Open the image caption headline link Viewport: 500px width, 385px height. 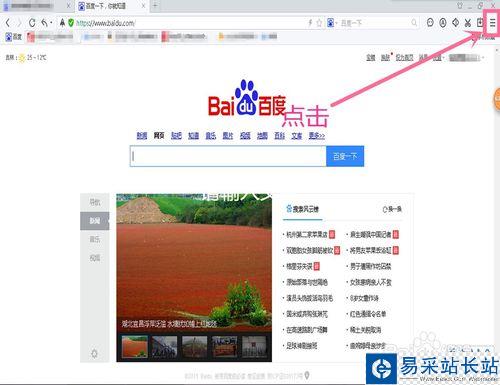click(169, 323)
